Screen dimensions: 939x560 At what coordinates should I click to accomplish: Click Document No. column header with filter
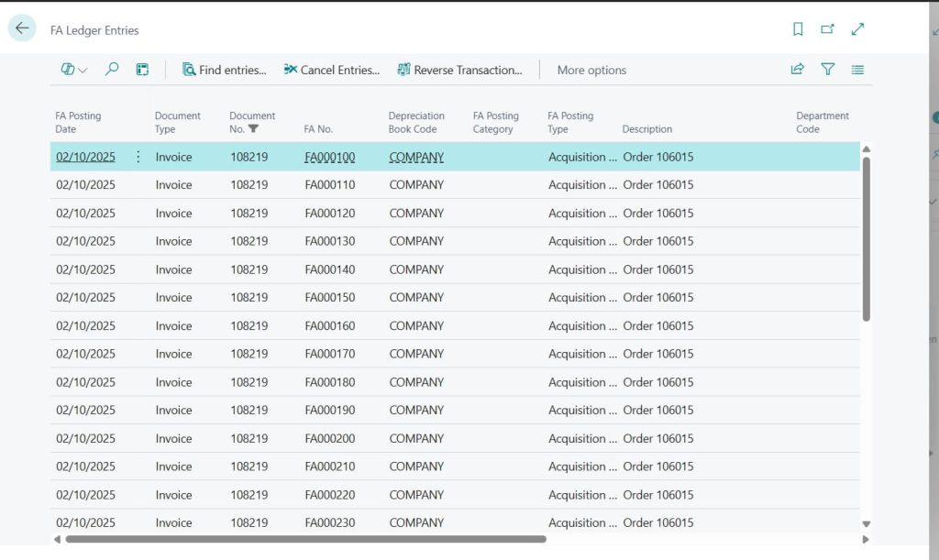252,122
